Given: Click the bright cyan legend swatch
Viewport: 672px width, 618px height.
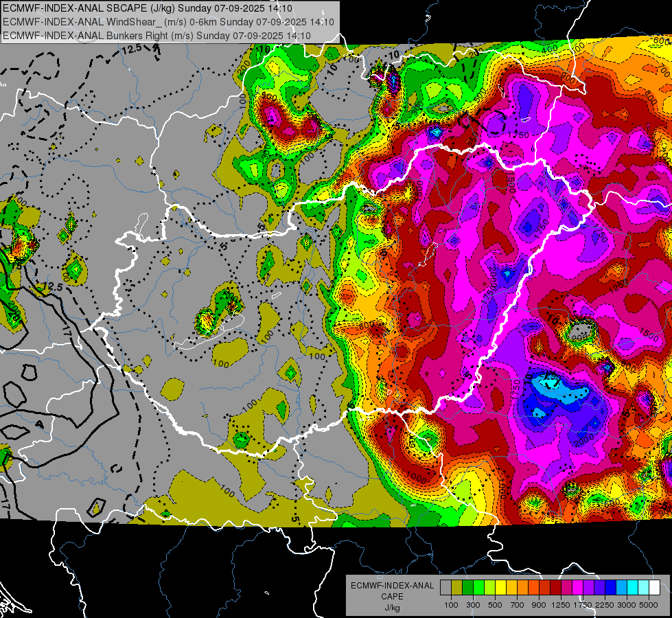Looking at the screenshot, I should click(x=633, y=587).
